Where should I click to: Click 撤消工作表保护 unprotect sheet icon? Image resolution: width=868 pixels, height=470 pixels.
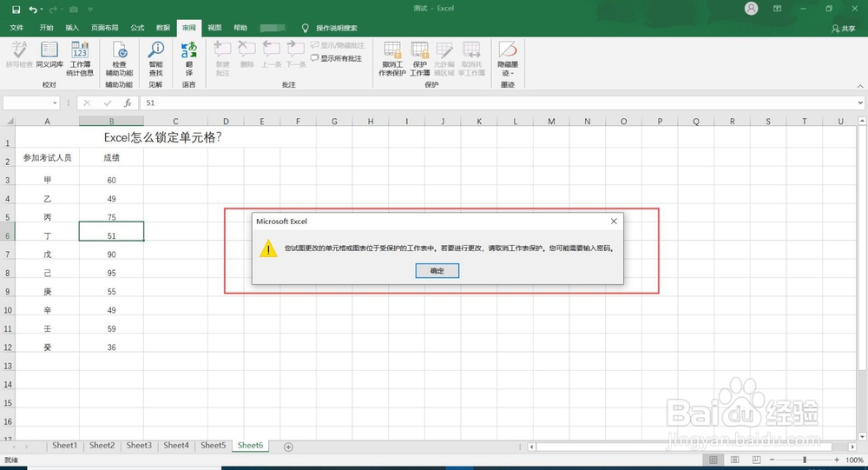392,58
